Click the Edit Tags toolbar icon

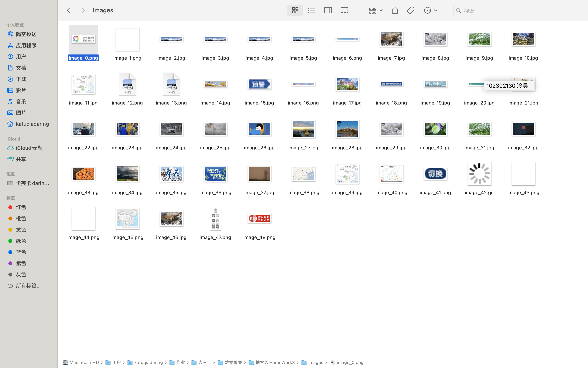coord(411,10)
